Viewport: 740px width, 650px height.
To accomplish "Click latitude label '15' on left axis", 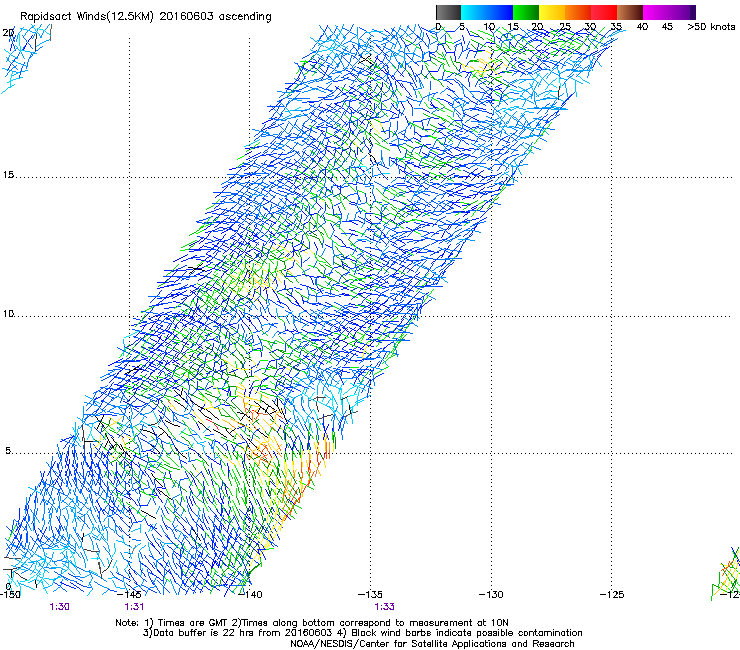I will point(8,175).
